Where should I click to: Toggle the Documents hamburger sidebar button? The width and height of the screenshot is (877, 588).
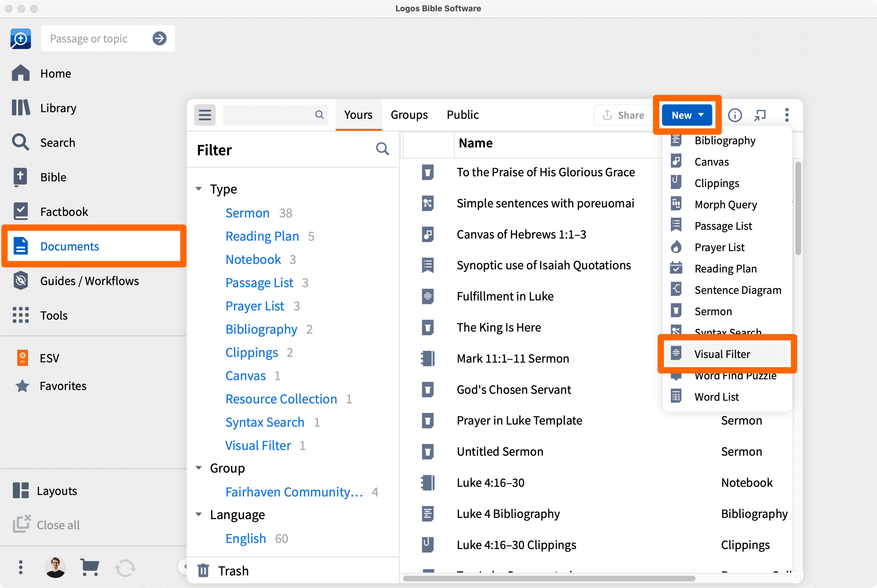(205, 115)
